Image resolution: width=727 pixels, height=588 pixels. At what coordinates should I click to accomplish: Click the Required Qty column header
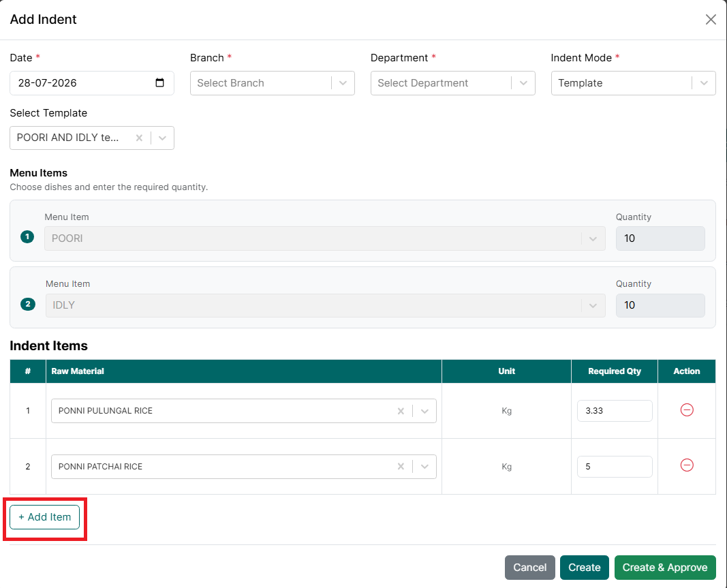click(x=615, y=371)
